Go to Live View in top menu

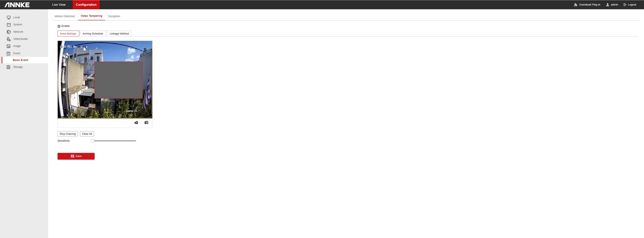tap(59, 5)
